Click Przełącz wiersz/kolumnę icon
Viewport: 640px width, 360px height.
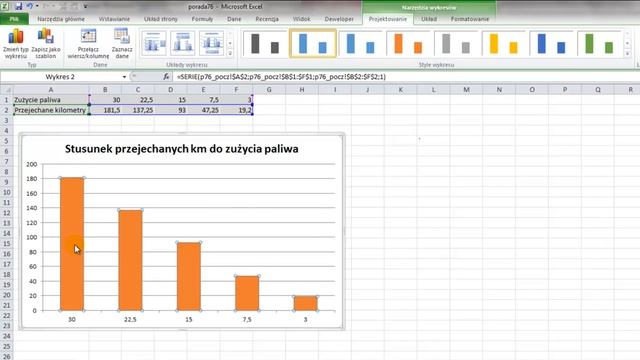[x=88, y=44]
